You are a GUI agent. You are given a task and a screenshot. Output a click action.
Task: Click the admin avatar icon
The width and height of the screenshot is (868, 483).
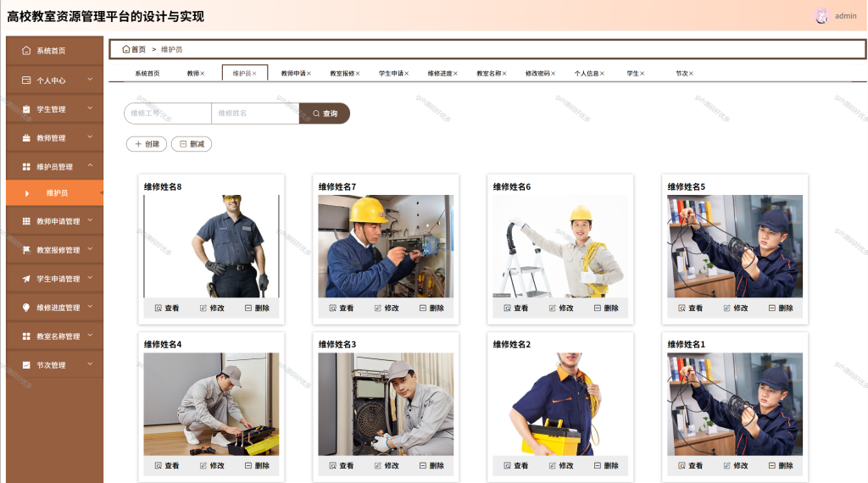click(822, 16)
